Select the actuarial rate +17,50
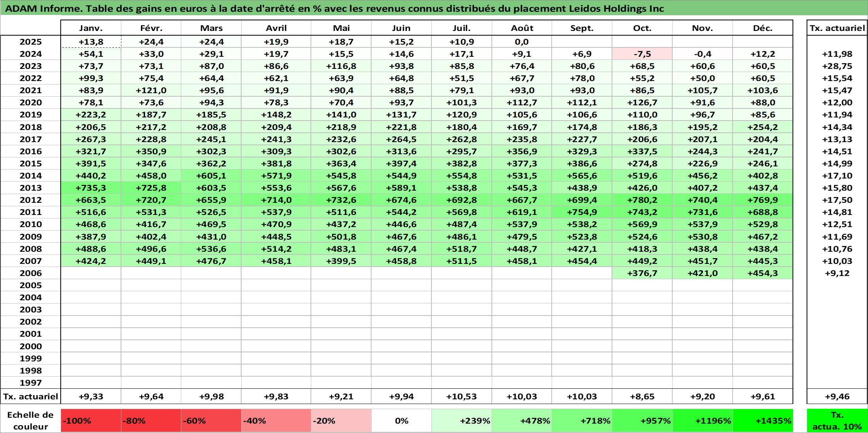This screenshot has width=868, height=433. (x=837, y=200)
